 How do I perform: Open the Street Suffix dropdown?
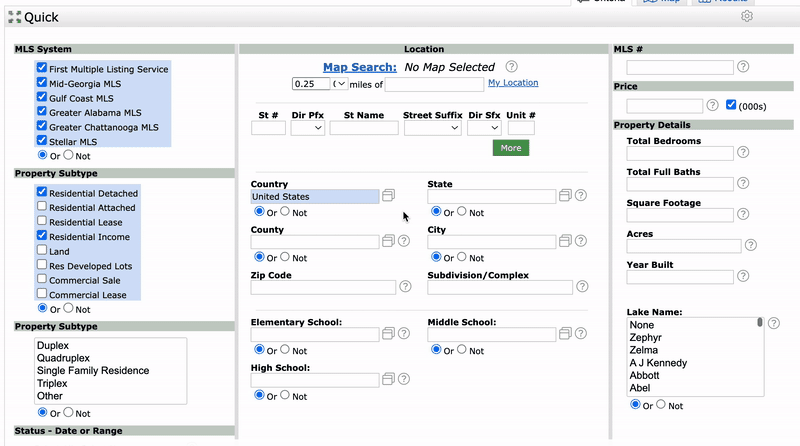tap(433, 128)
